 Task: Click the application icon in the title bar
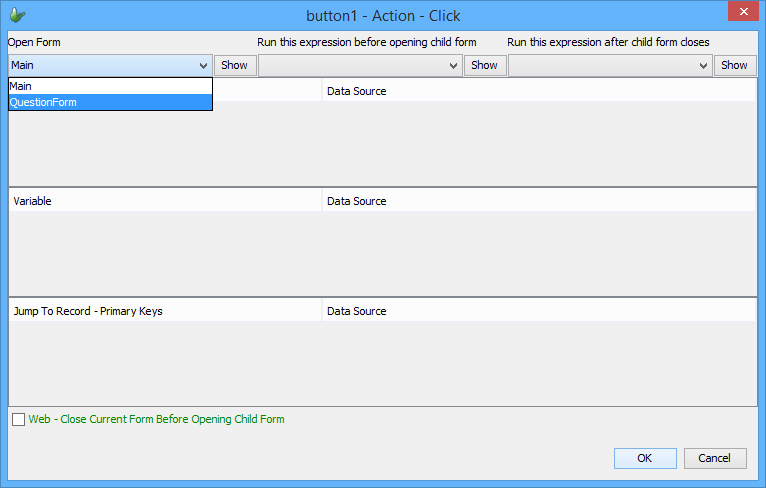[17, 15]
